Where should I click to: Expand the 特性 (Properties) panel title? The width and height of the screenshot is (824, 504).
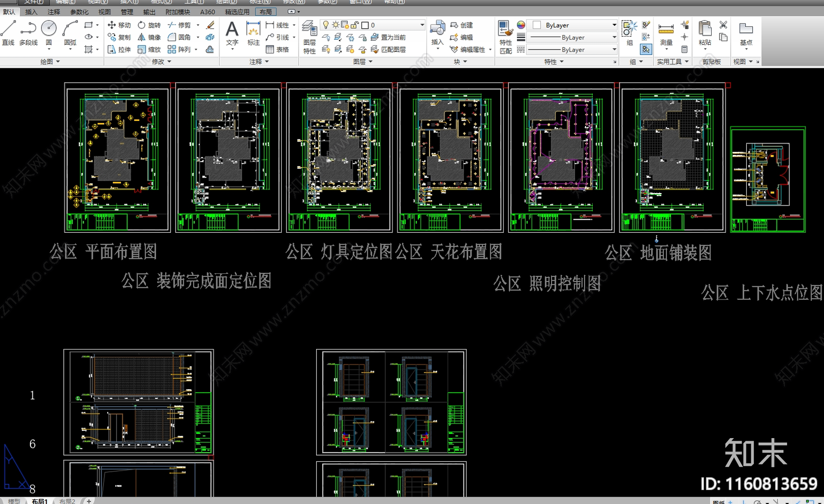(554, 61)
